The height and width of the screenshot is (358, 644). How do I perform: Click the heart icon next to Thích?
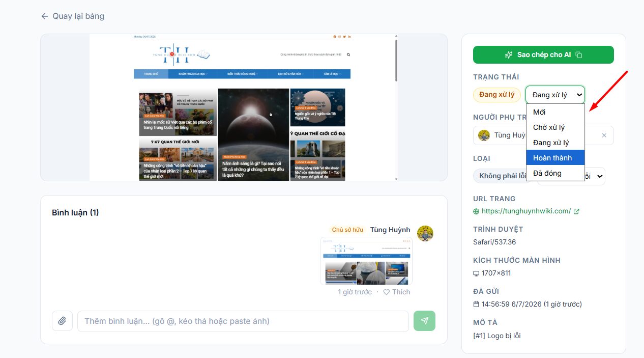click(386, 292)
